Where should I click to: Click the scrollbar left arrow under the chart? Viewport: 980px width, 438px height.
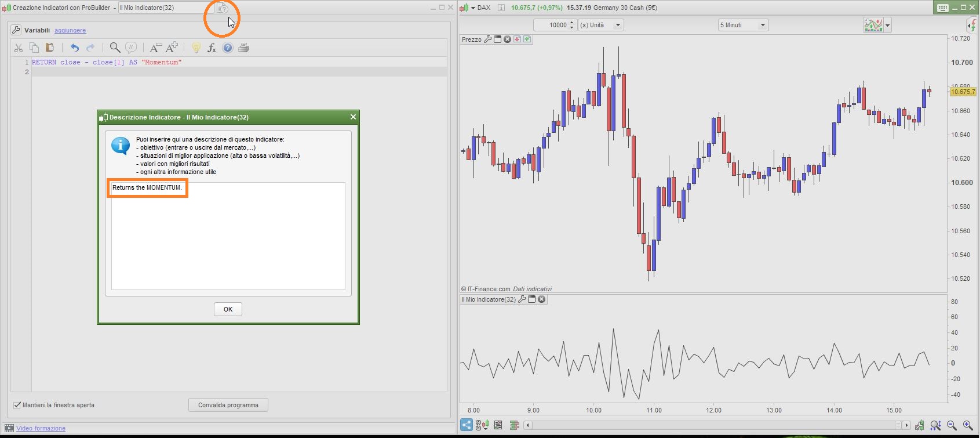click(x=528, y=425)
